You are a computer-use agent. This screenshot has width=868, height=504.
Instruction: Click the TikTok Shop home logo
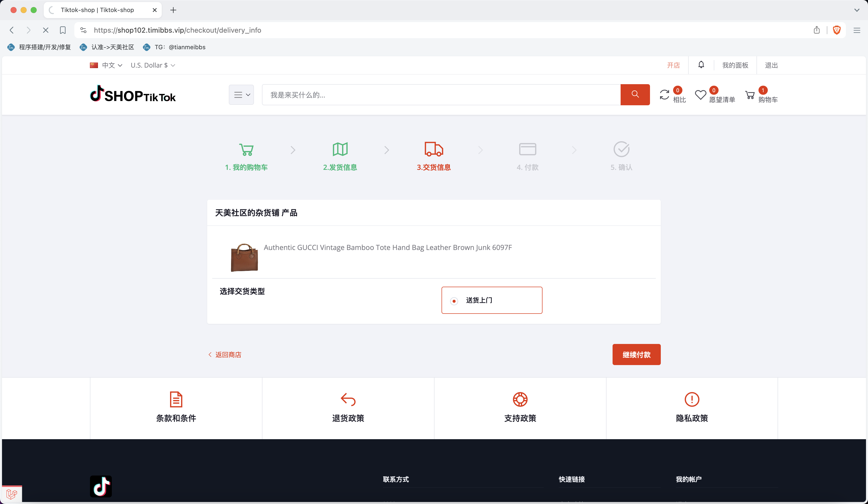pos(132,94)
